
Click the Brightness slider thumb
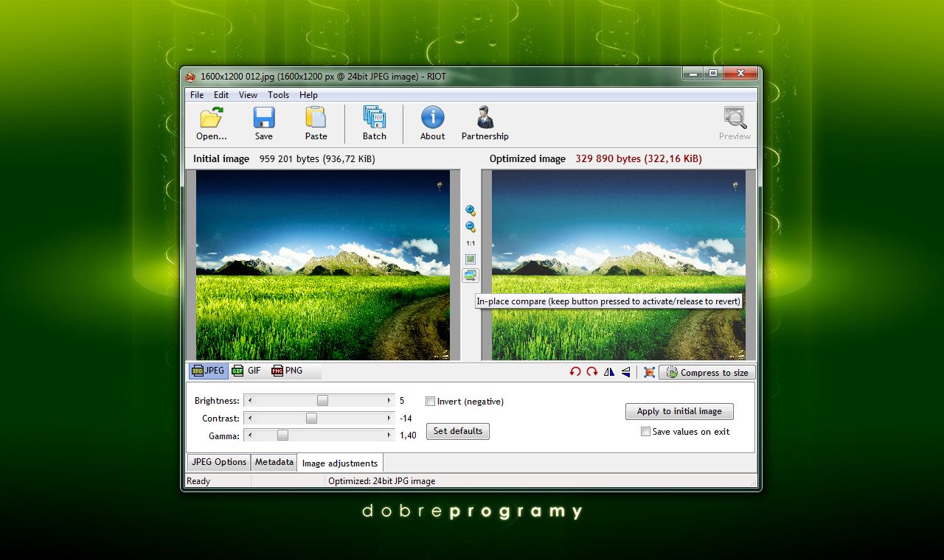point(322,401)
